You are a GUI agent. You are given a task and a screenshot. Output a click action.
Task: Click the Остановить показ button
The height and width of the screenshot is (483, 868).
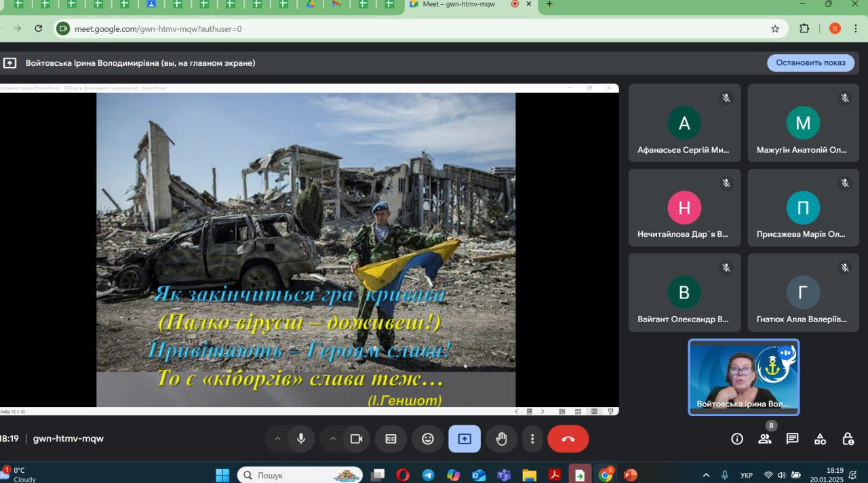click(810, 63)
